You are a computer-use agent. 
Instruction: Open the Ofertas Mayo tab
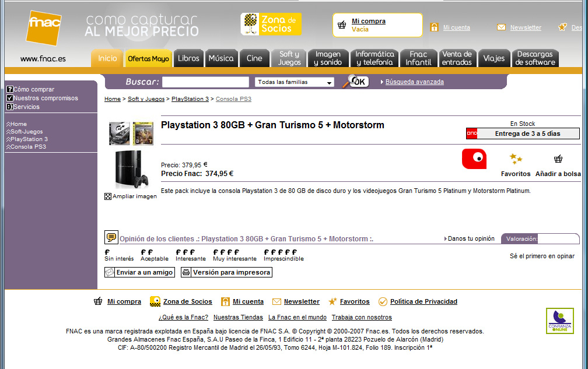tap(148, 58)
